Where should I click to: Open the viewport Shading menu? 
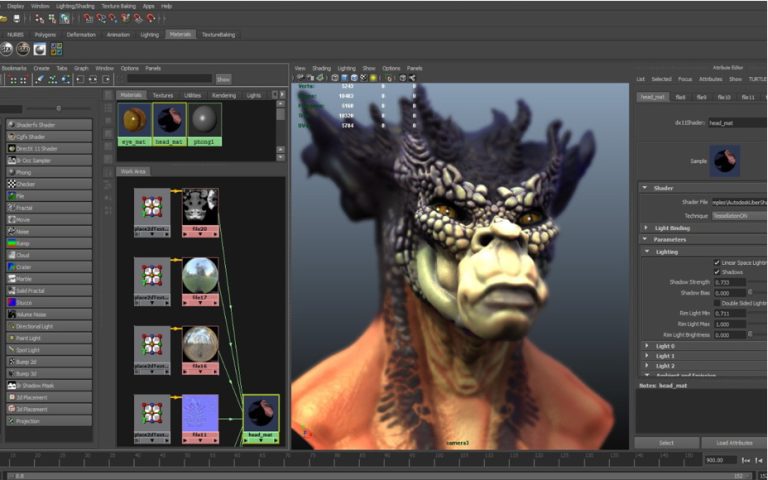tap(321, 68)
